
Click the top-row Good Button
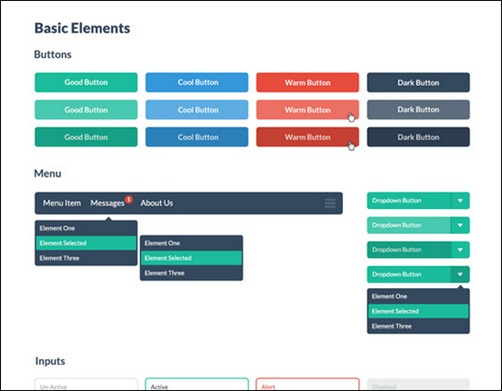pyautogui.click(x=86, y=82)
